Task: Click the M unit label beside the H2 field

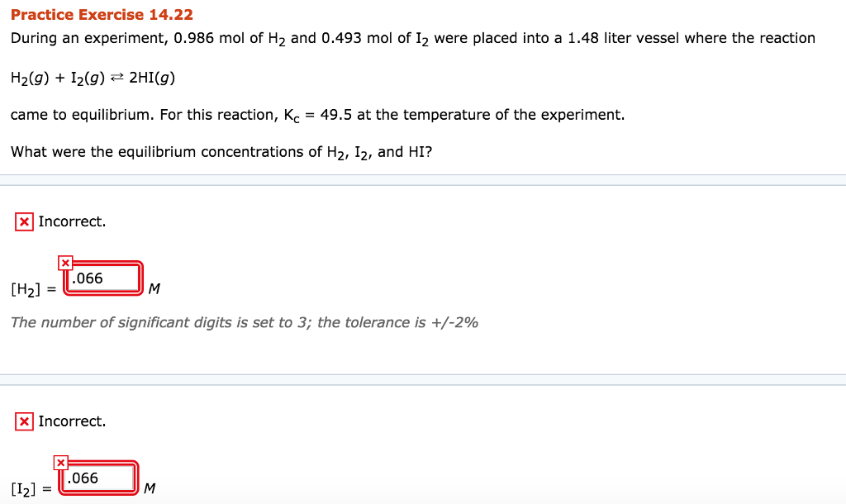Action: pyautogui.click(x=153, y=289)
